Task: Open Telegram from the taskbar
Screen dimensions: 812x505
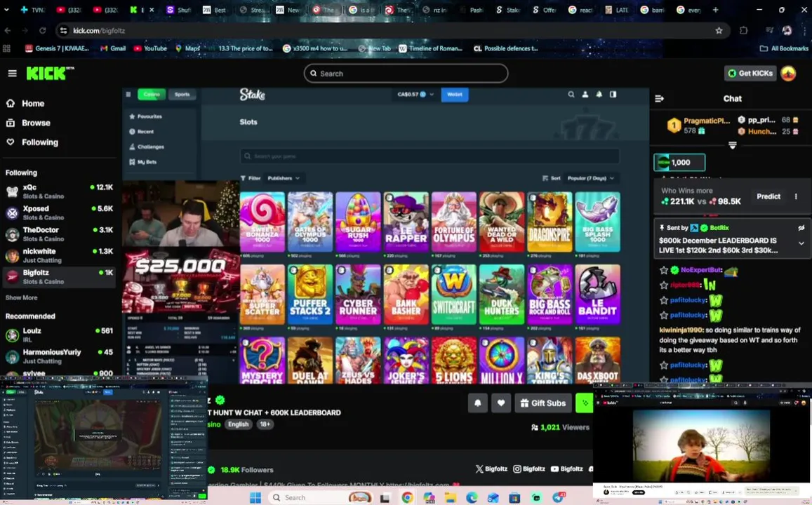Action: (x=558, y=498)
